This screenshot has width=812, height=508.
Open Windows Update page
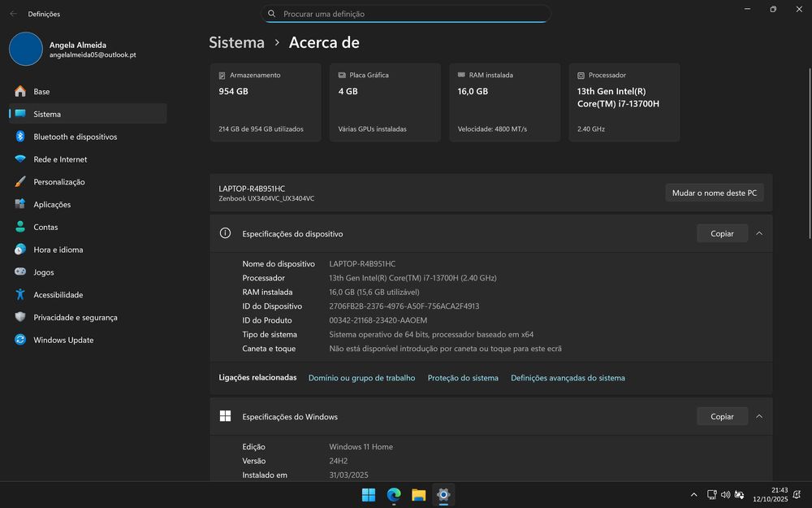pyautogui.click(x=88, y=340)
